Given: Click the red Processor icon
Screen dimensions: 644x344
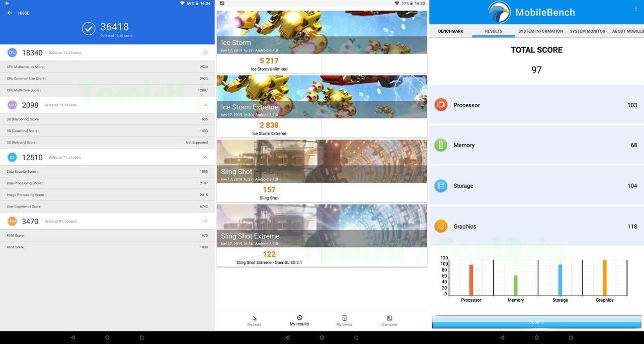Looking at the screenshot, I should point(441,105).
